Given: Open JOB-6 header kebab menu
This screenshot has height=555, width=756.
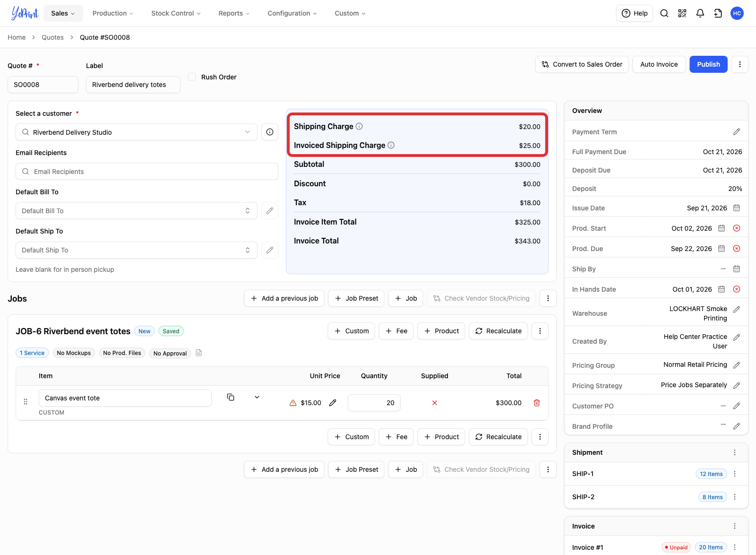Looking at the screenshot, I should tap(540, 331).
